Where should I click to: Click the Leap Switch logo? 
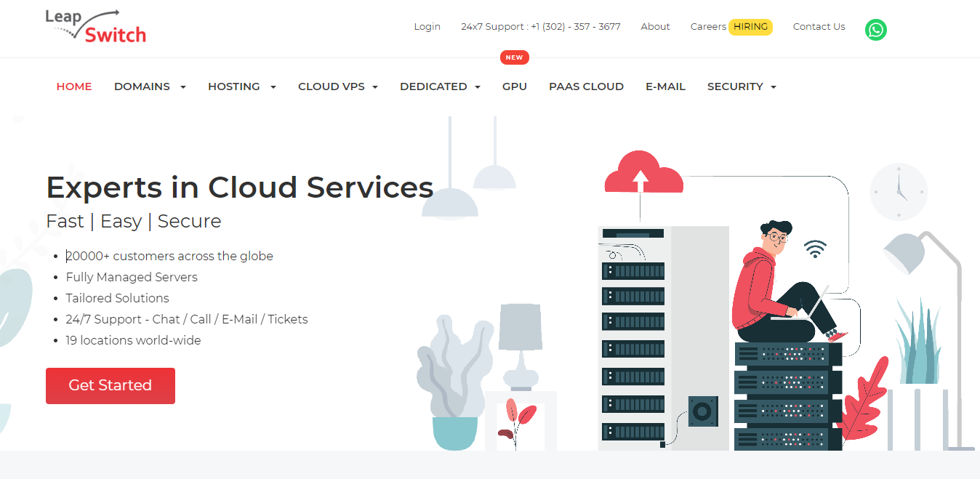[95, 27]
